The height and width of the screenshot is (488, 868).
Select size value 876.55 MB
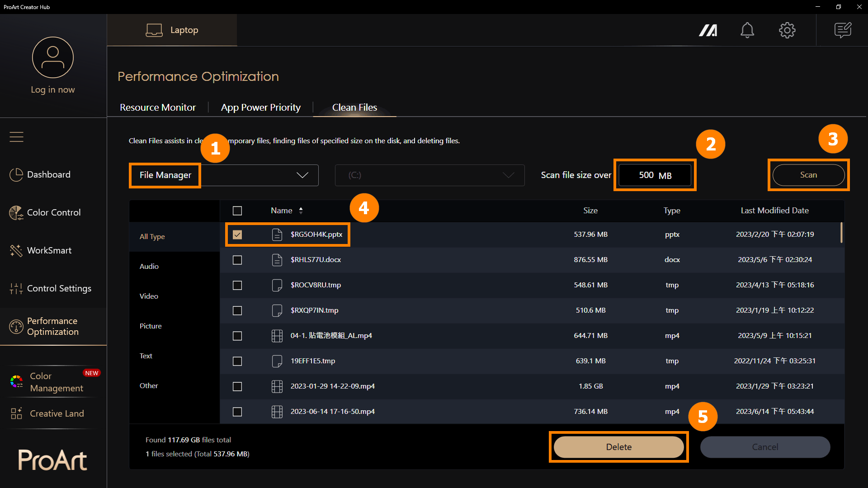[590, 260]
